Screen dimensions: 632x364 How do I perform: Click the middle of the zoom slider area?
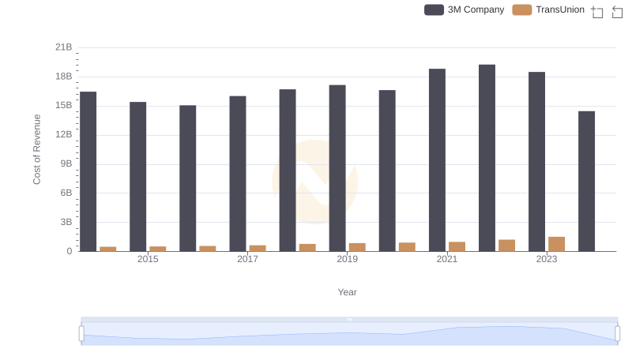[x=349, y=335]
